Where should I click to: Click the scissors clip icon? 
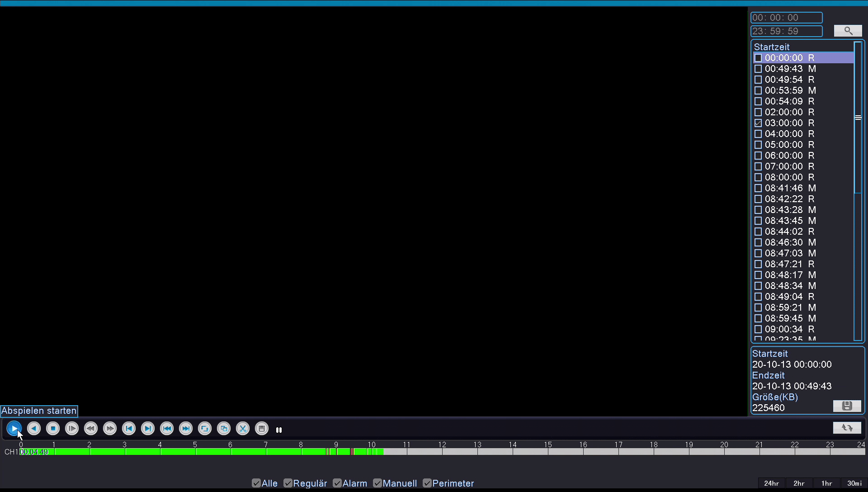[243, 428]
